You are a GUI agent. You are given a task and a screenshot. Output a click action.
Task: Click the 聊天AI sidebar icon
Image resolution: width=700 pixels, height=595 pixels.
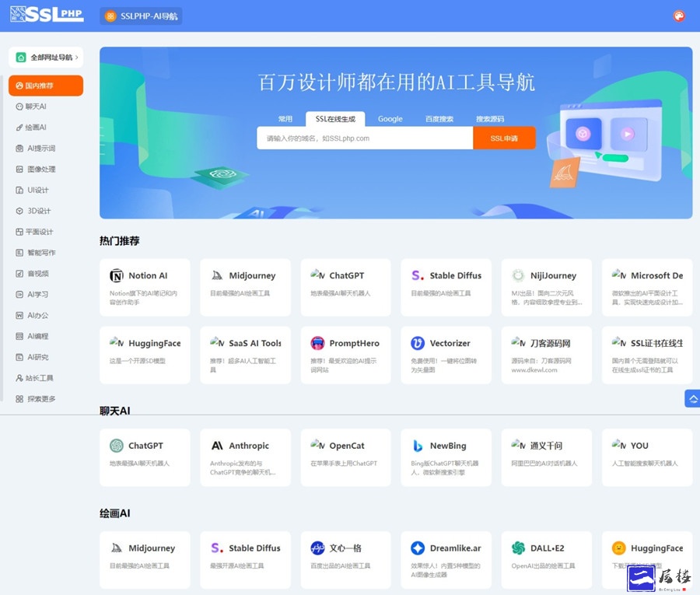click(x=19, y=107)
